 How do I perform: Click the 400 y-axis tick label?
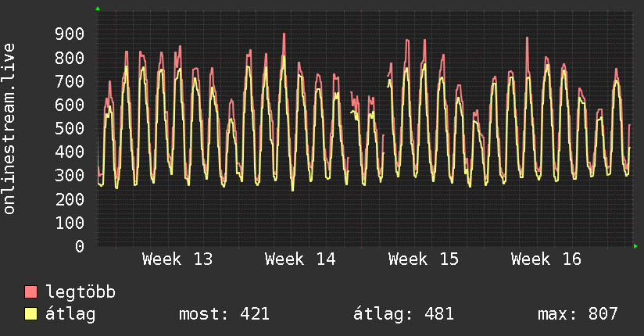point(70,152)
